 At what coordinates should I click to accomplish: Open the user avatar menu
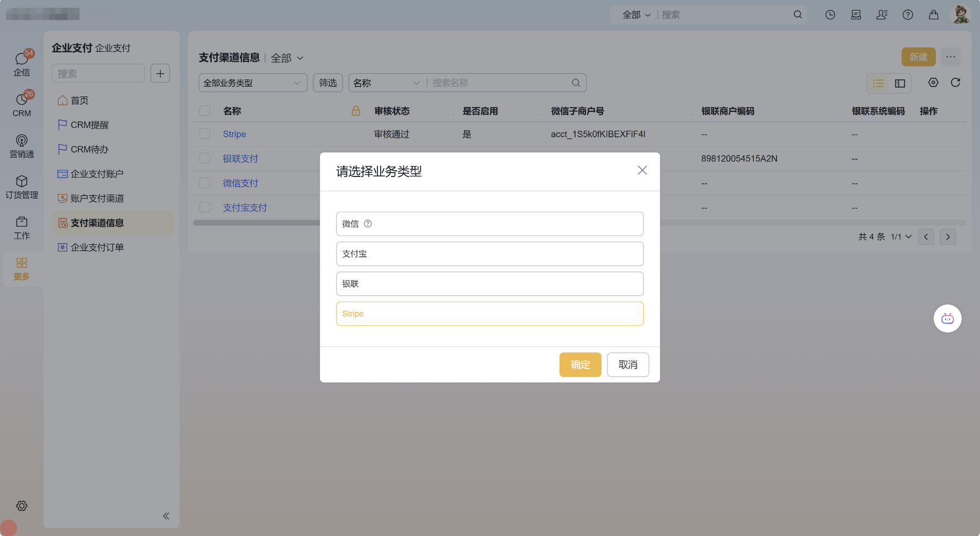point(961,14)
